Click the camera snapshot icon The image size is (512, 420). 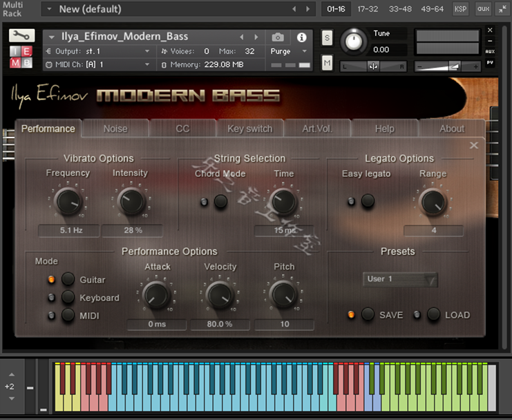point(278,37)
